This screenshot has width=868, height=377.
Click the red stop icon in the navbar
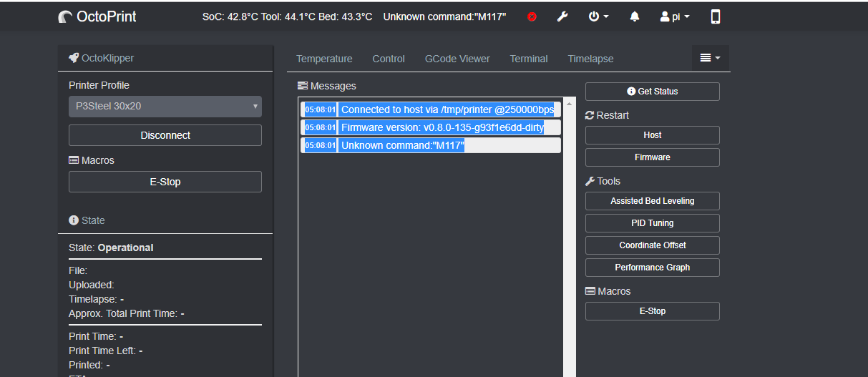(532, 16)
